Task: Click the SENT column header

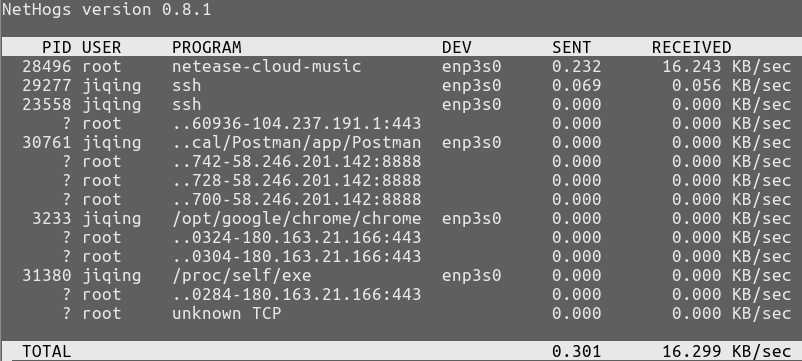Action: (571, 48)
